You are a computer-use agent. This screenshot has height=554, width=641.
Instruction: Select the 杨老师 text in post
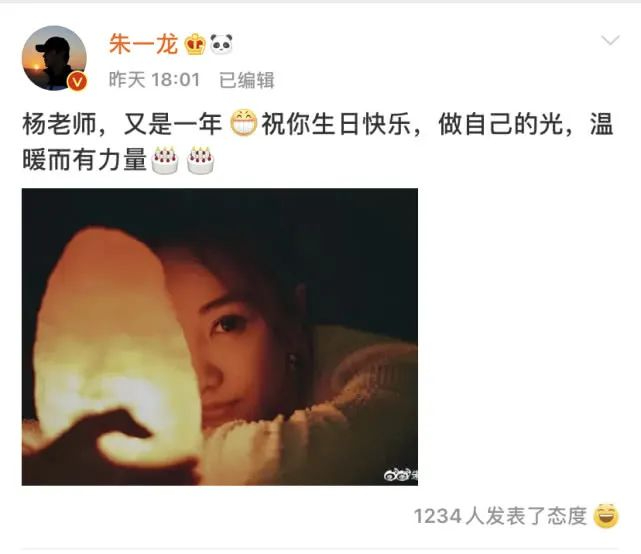coord(59,124)
